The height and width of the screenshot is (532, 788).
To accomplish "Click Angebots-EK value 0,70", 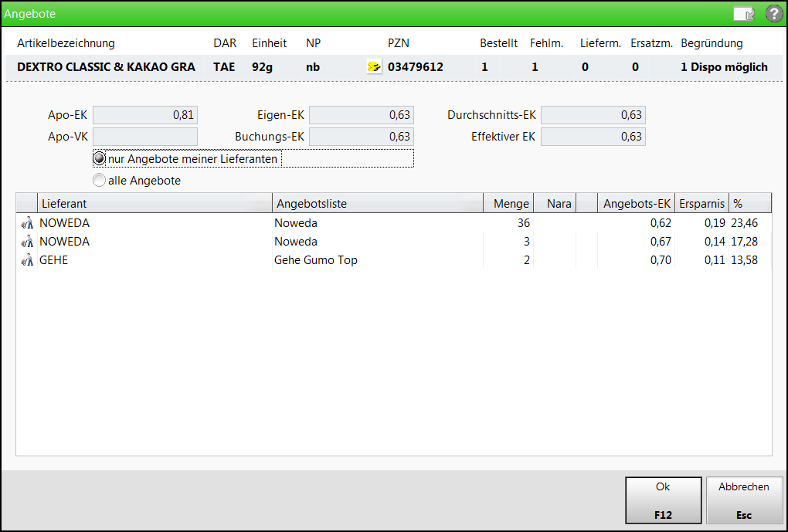I will tap(661, 259).
